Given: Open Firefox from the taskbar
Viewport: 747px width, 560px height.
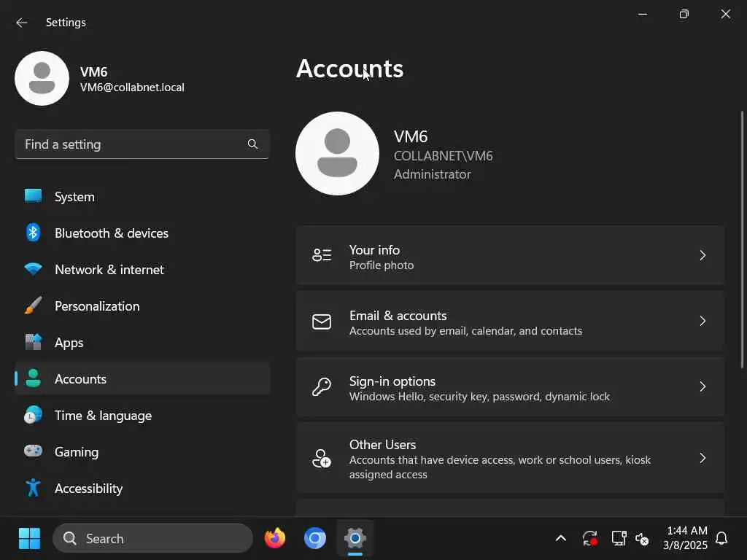Looking at the screenshot, I should click(x=275, y=539).
